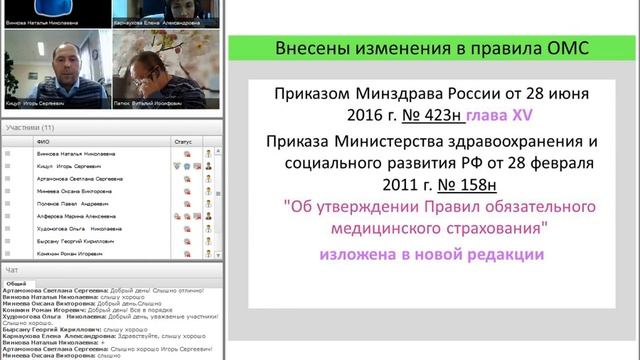This screenshot has height=360, width=640.
Task: Select video tile of Винкова Наталья Николаевна
Action: (x=58, y=14)
